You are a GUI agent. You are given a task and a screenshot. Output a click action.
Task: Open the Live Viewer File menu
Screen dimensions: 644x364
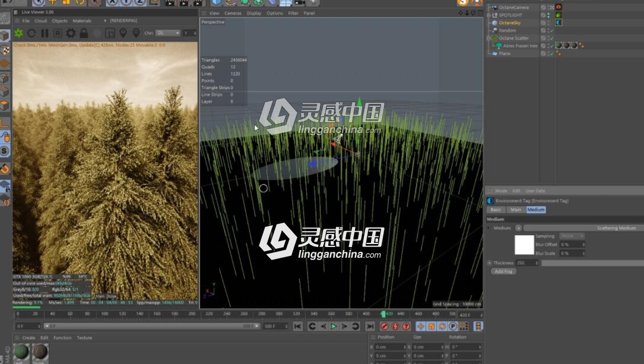26,21
